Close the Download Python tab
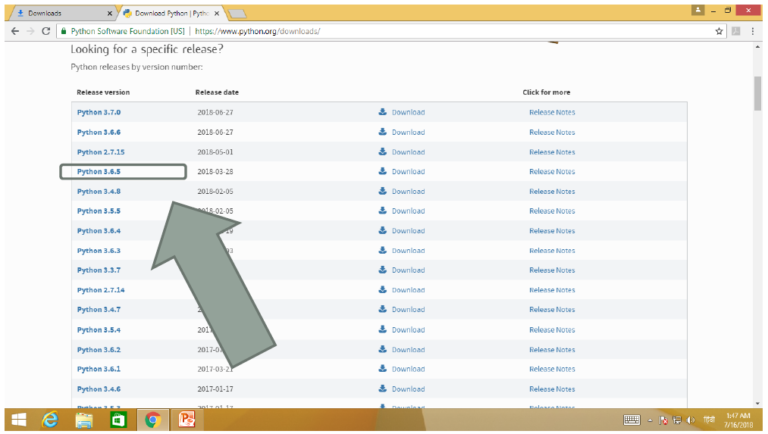 [x=217, y=13]
